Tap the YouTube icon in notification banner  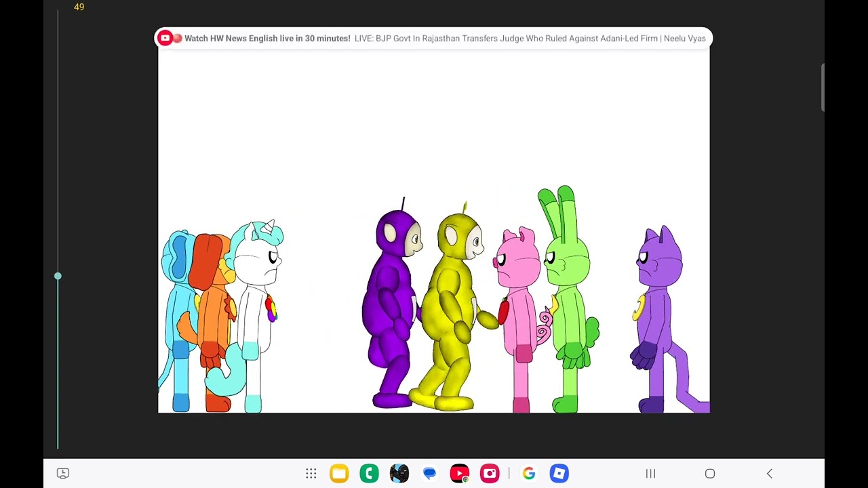coord(165,38)
